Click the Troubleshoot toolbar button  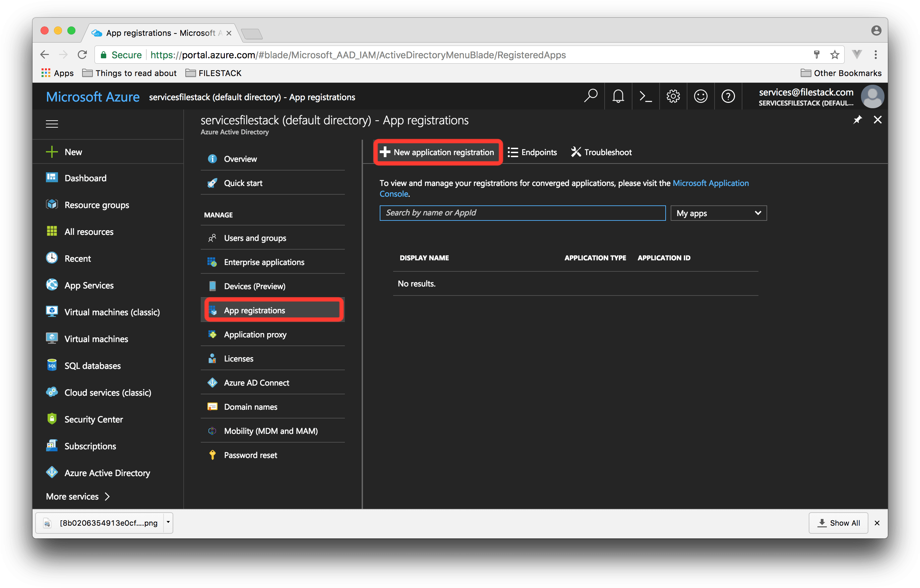(601, 152)
